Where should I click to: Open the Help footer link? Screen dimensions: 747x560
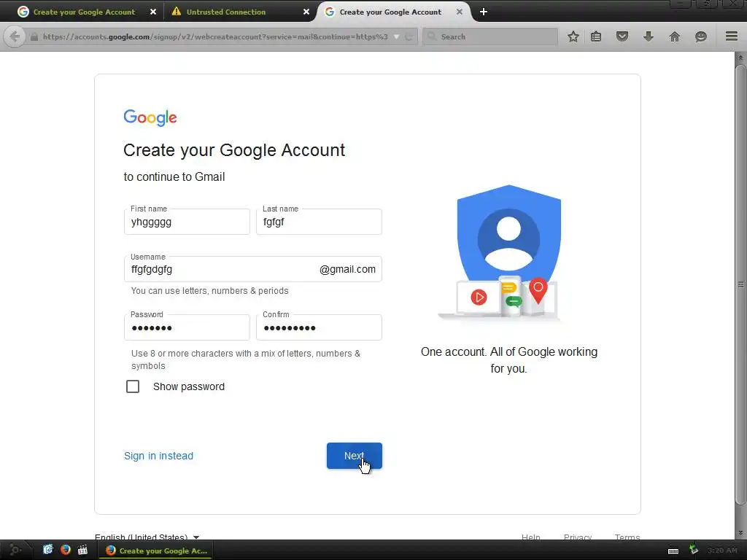pos(531,537)
